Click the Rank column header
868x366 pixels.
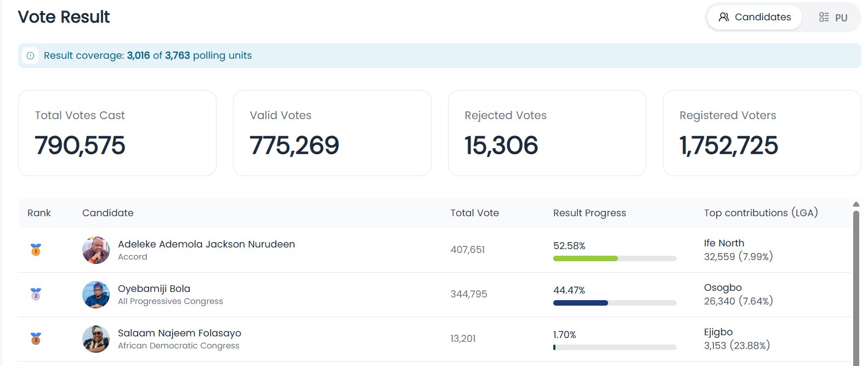(x=39, y=213)
